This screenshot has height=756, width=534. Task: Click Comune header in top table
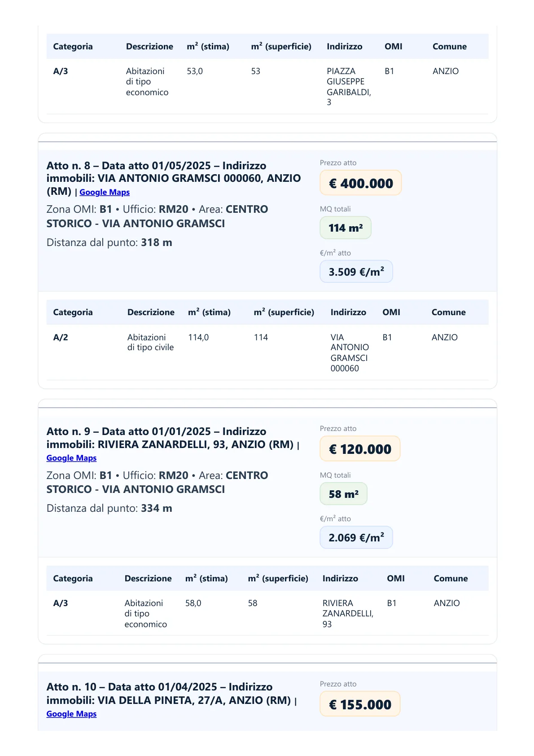(x=449, y=47)
